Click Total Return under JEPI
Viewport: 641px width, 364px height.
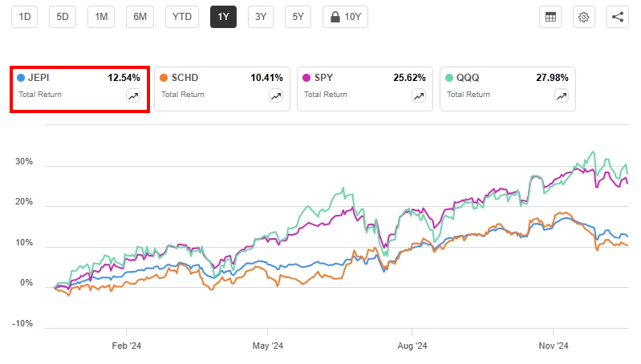click(40, 95)
